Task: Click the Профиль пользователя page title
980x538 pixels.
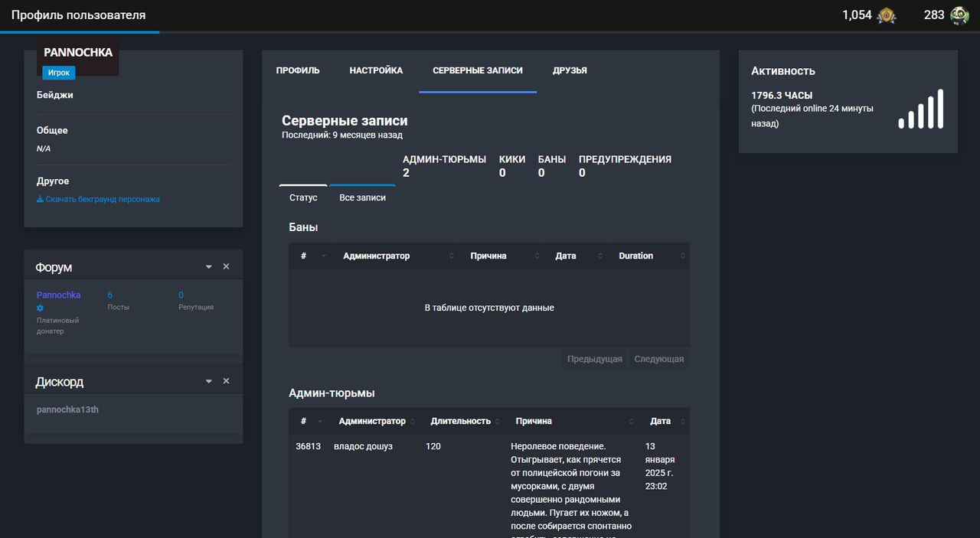Action: point(78,15)
